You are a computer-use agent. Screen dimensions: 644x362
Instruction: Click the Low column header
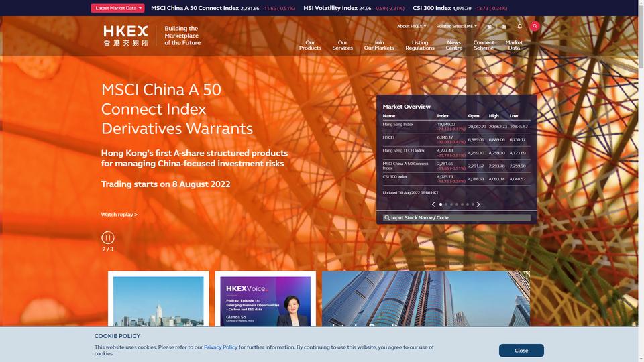[514, 116]
